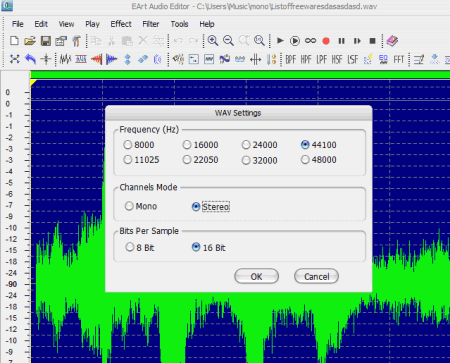
Task: Apply the HPF high-pass filter
Action: click(x=306, y=60)
